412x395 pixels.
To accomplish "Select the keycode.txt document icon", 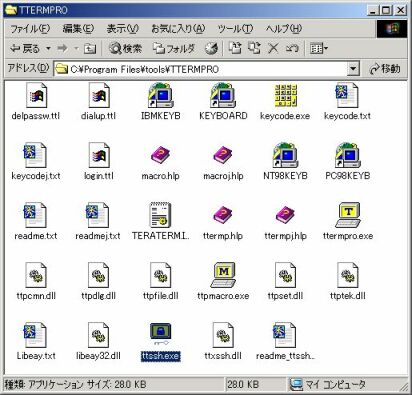I will [x=347, y=96].
